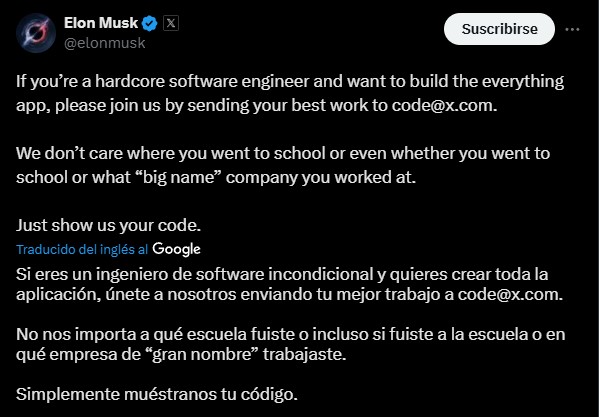Click the X affiliation badge icon
The height and width of the screenshot is (417, 599).
(x=171, y=24)
